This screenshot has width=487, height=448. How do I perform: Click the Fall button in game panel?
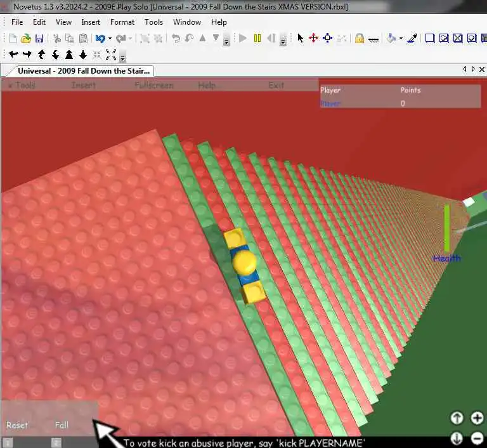pos(62,425)
